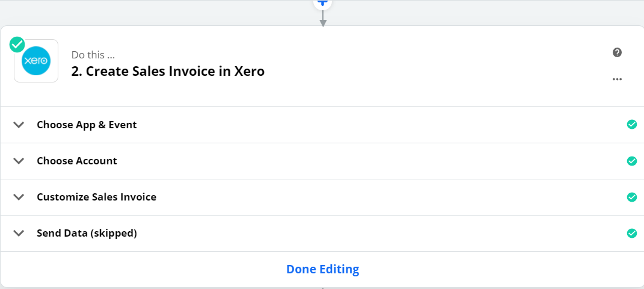This screenshot has width=644, height=289.
Task: Open the Choose Account section
Action: coord(322,161)
